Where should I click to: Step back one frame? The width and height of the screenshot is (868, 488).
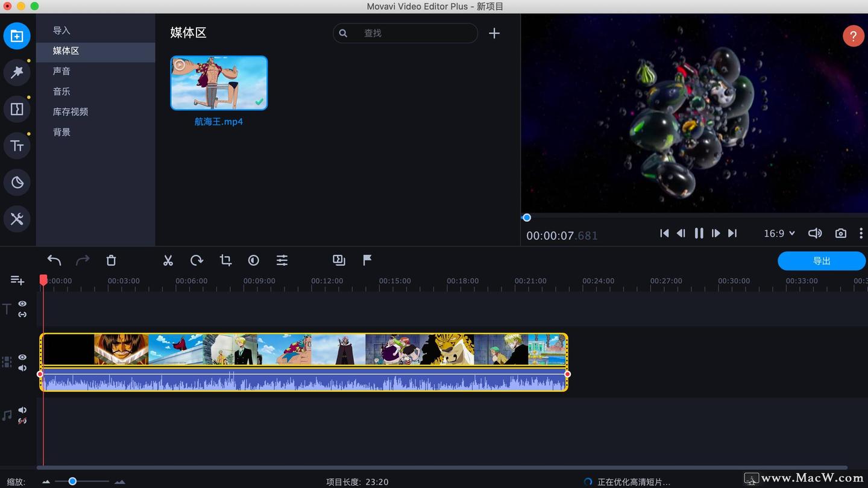tap(681, 233)
